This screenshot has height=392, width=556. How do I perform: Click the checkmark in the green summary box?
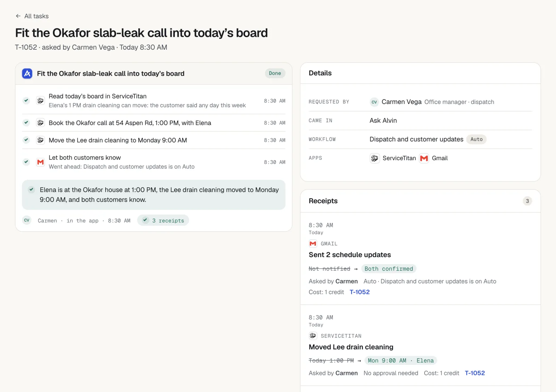(x=32, y=190)
